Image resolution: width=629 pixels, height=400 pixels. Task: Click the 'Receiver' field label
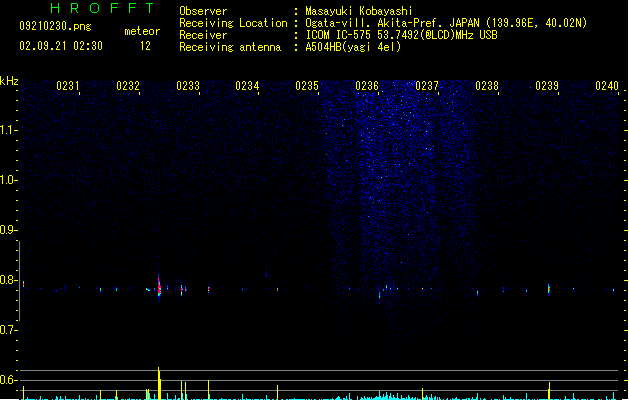[203, 35]
